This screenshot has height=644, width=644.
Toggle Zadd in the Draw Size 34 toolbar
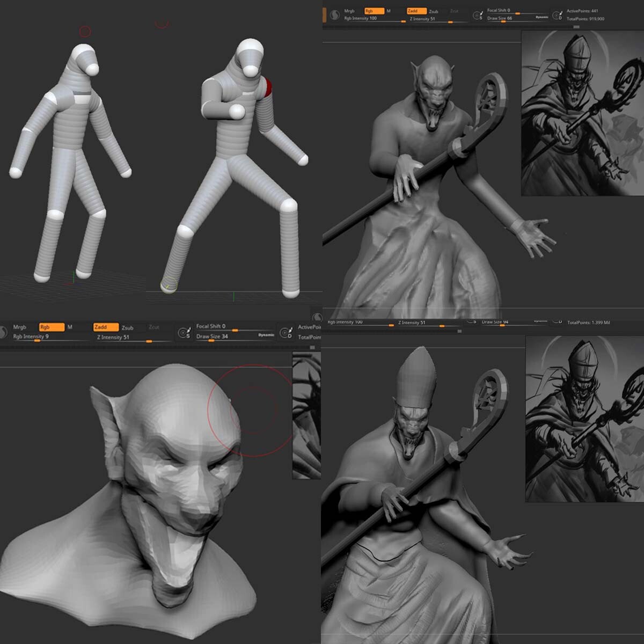pyautogui.click(x=106, y=327)
